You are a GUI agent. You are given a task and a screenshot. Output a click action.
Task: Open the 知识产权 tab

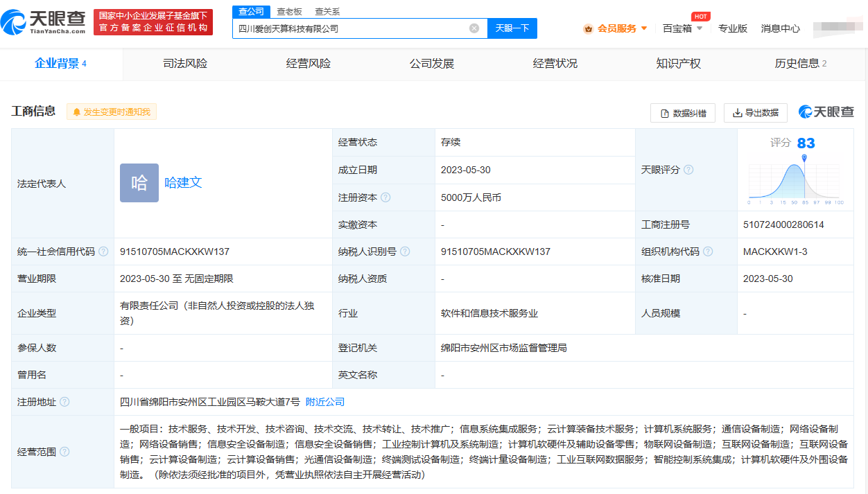pyautogui.click(x=678, y=64)
